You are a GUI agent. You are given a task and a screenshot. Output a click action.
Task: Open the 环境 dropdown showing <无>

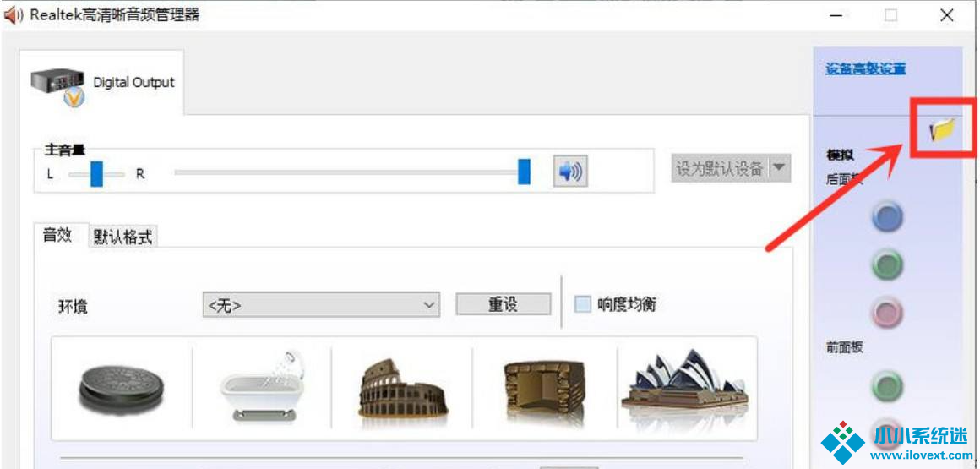[321, 304]
